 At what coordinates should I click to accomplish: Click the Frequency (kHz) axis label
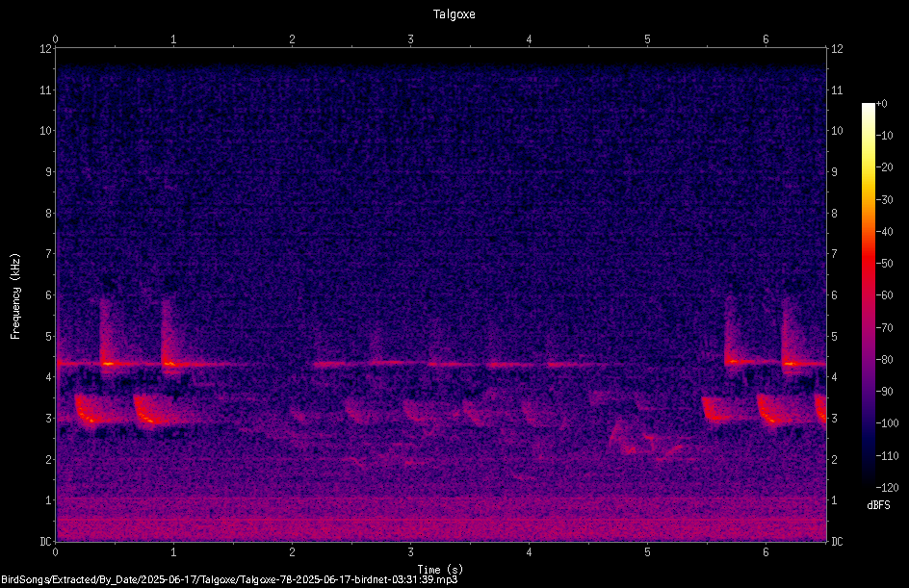(x=15, y=296)
